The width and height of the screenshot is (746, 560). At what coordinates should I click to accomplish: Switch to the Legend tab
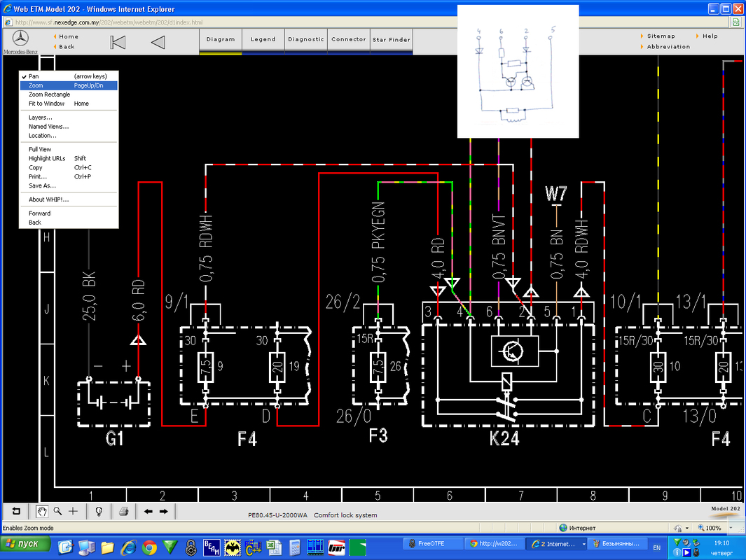click(263, 40)
